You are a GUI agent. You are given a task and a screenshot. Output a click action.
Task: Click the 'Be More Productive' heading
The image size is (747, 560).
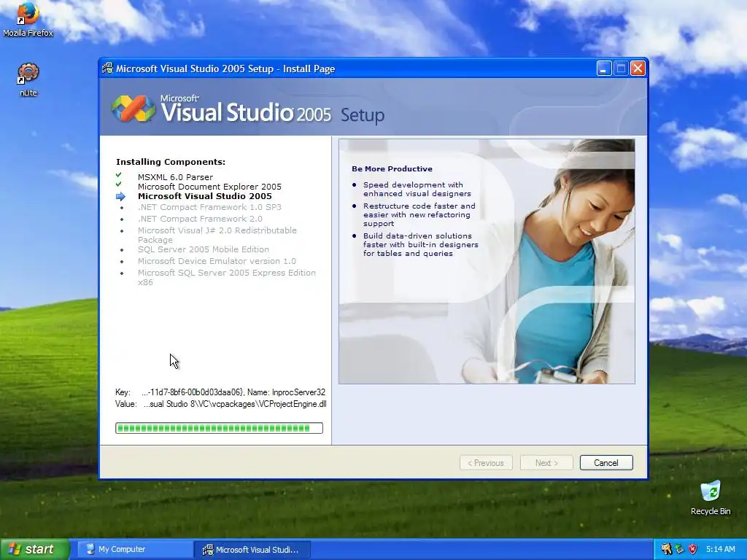[x=392, y=168]
